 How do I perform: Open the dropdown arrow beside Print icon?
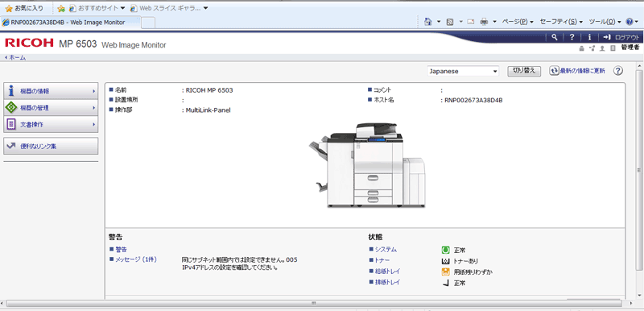click(494, 22)
